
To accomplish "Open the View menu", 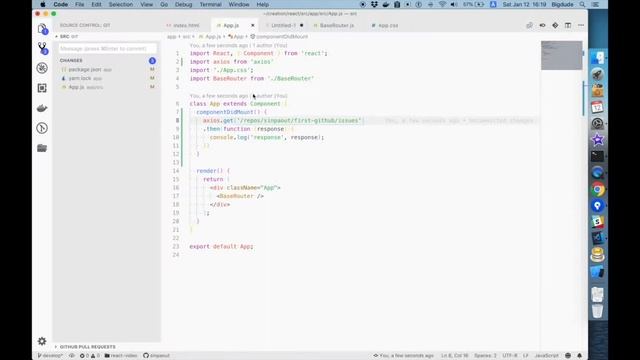I will coord(147,4).
